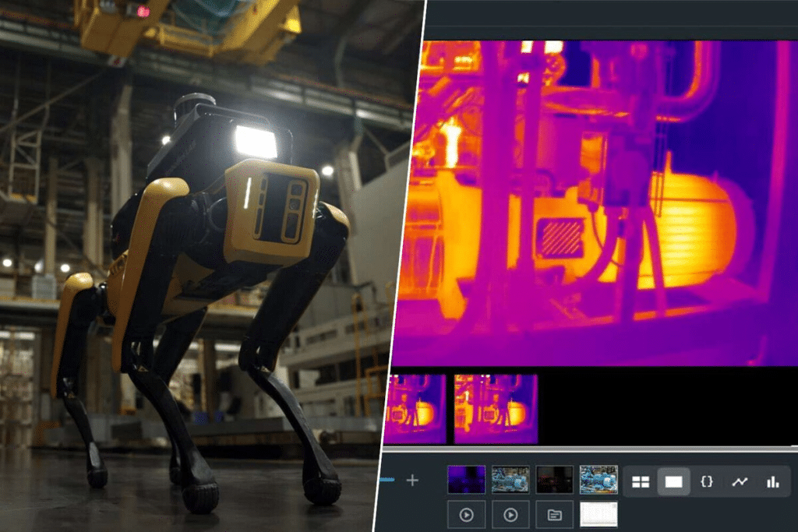View the rightmost blue machinery thumbnail
Viewport: 798px width, 532px height.
tap(598, 480)
